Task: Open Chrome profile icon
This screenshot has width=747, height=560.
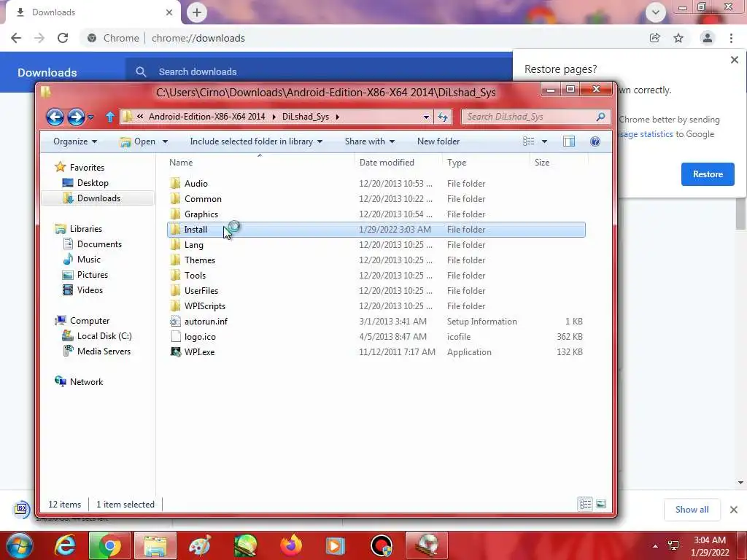Action: click(x=708, y=38)
